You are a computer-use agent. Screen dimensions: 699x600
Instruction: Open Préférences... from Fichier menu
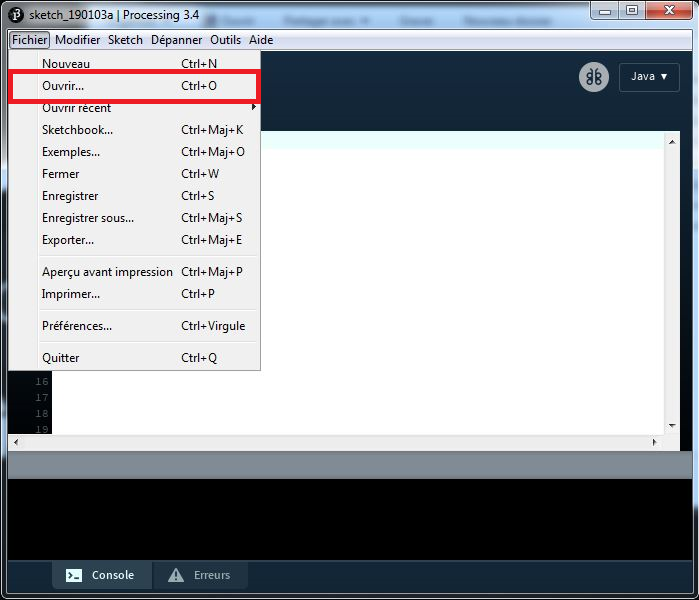[134, 326]
